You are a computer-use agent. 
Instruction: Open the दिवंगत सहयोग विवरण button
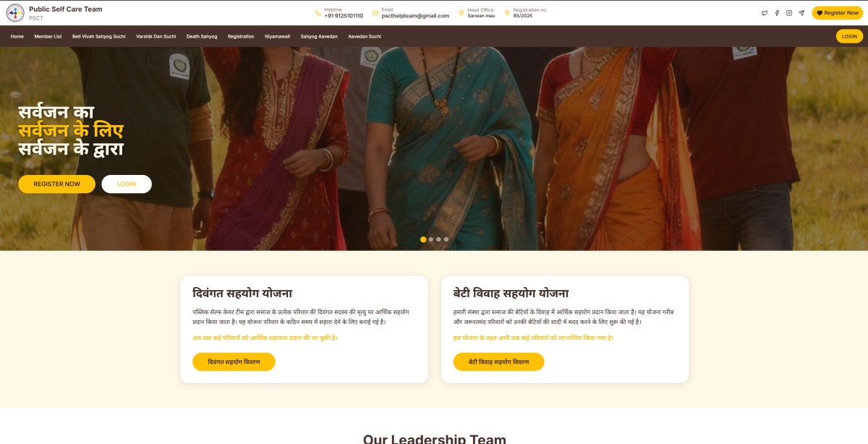pos(234,362)
